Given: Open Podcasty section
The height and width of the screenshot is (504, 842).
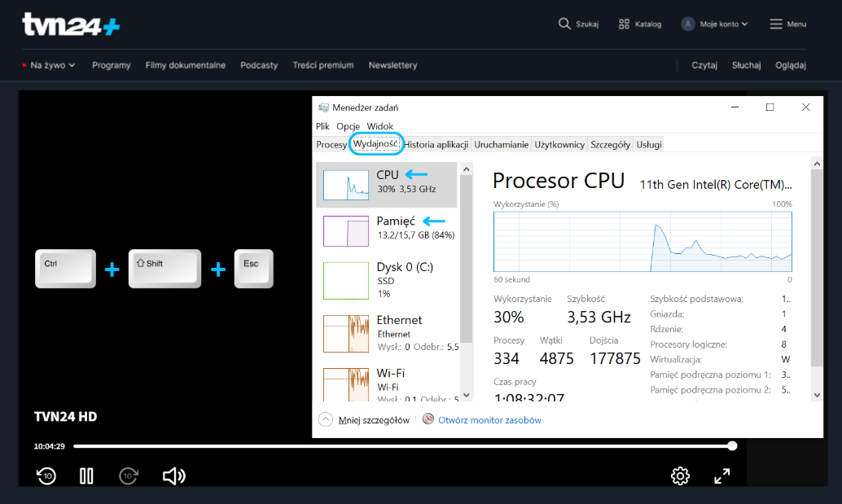Looking at the screenshot, I should 259,65.
